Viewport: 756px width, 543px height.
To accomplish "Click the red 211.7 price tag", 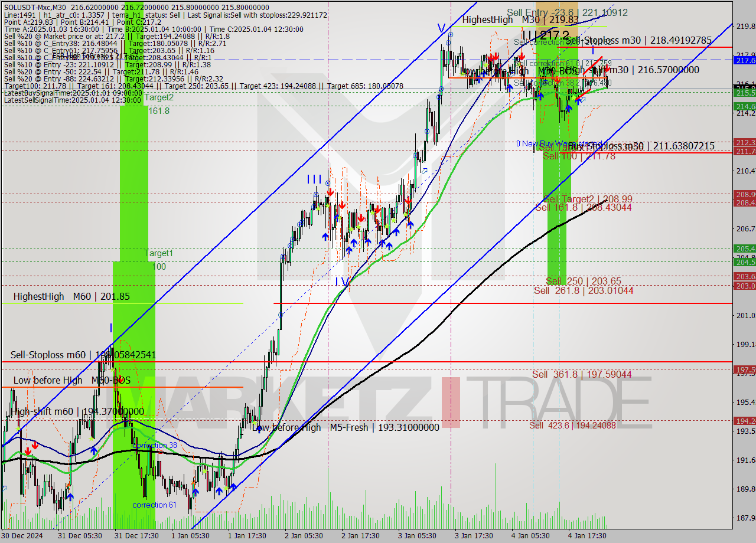I will (745, 152).
